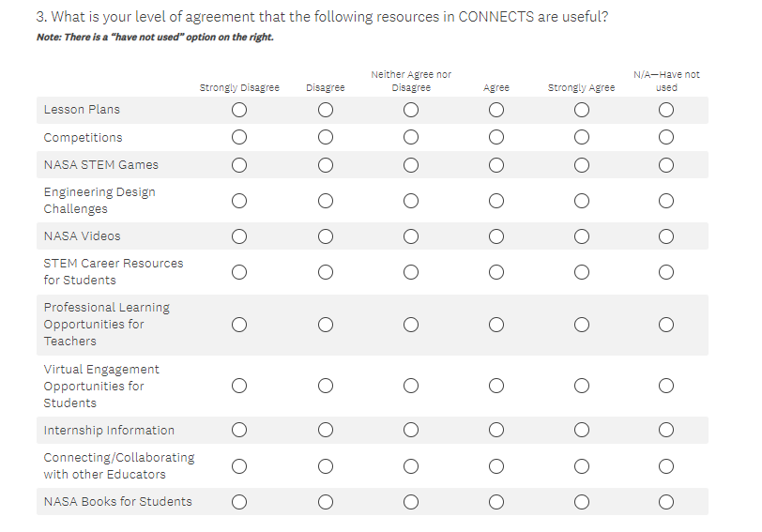
Task: Select Strongly Disagree for Lesson Plans
Action: (x=239, y=110)
